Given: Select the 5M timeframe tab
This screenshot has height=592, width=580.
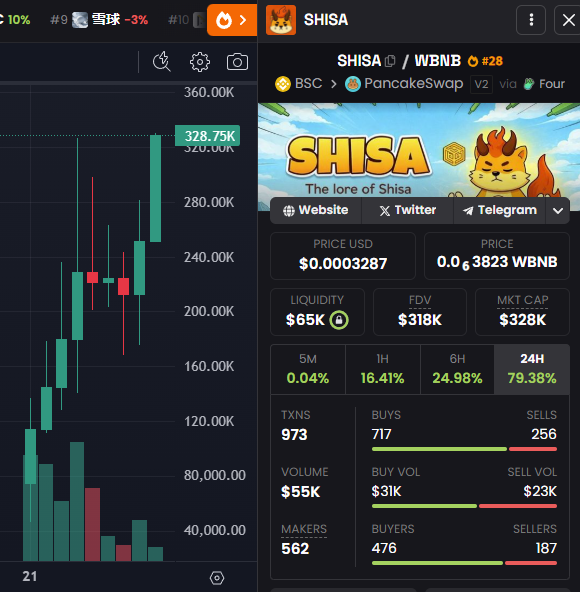Looking at the screenshot, I should 308,369.
